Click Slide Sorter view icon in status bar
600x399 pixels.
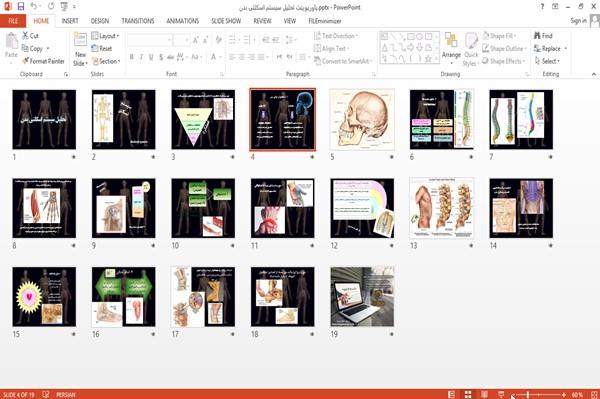pyautogui.click(x=468, y=394)
